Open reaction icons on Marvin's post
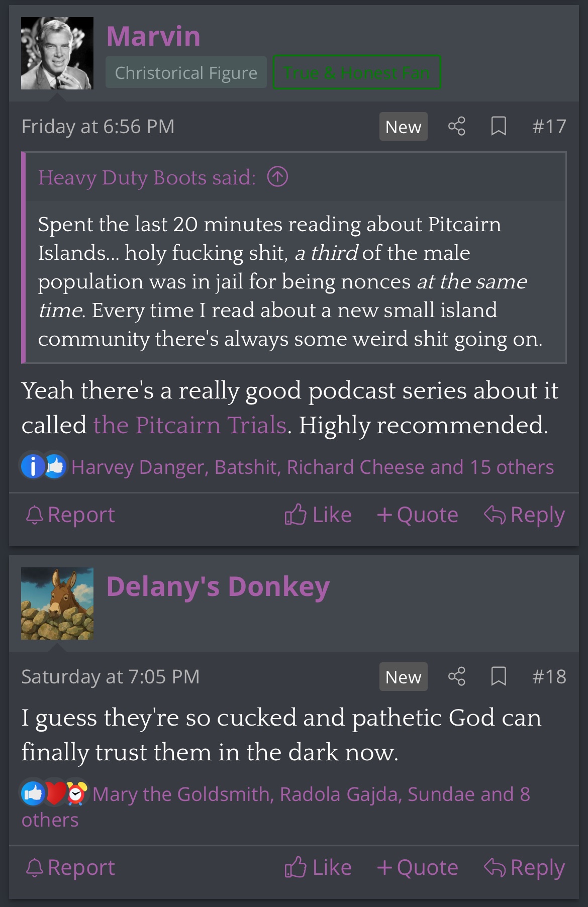The image size is (588, 907). coord(44,466)
